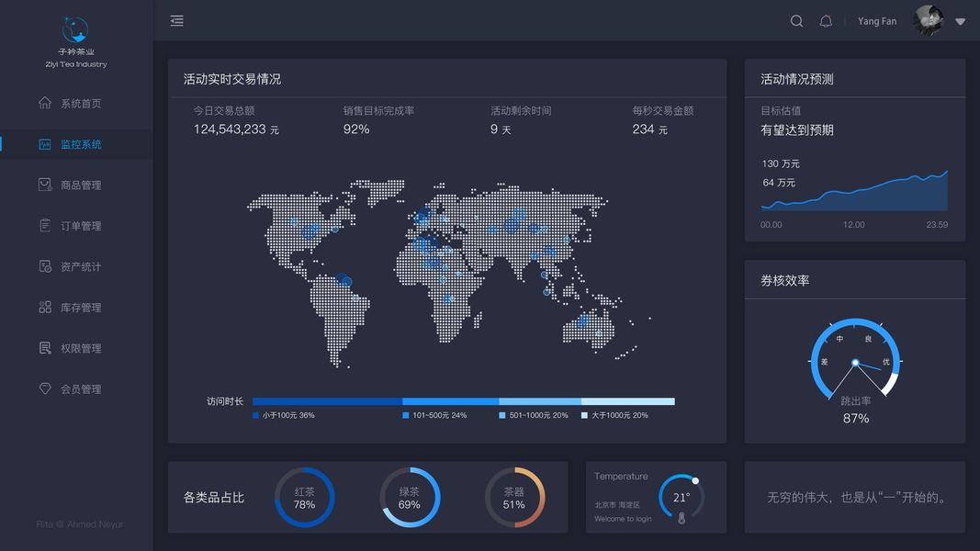The image size is (980, 551).
Task: Select the 监控系统 menu item
Action: point(76,144)
